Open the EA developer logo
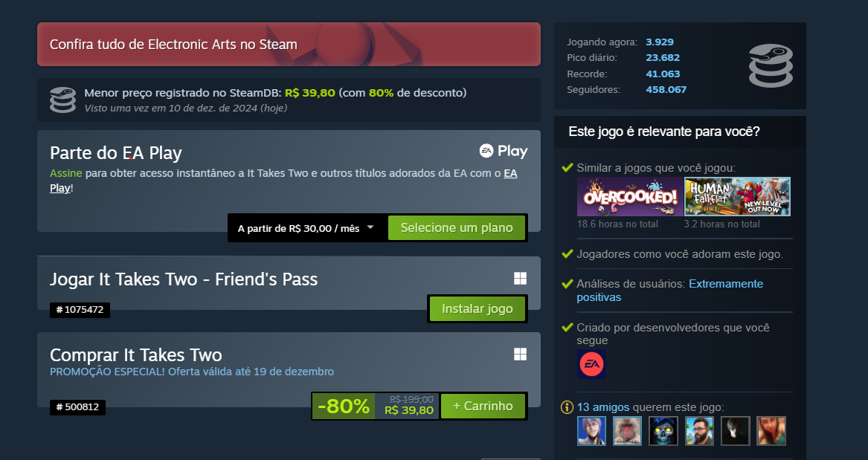868x460 pixels. point(591,364)
